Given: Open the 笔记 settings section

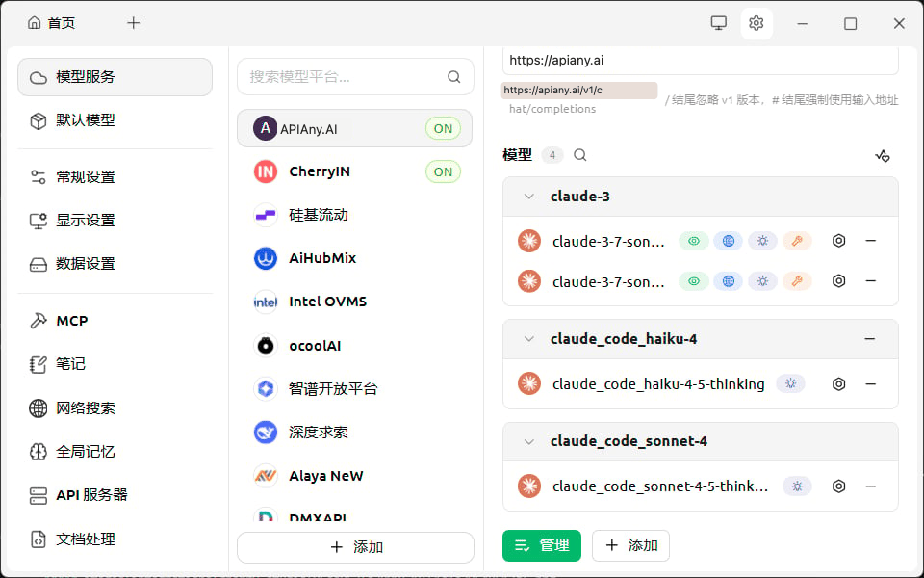Looking at the screenshot, I should tap(115, 364).
